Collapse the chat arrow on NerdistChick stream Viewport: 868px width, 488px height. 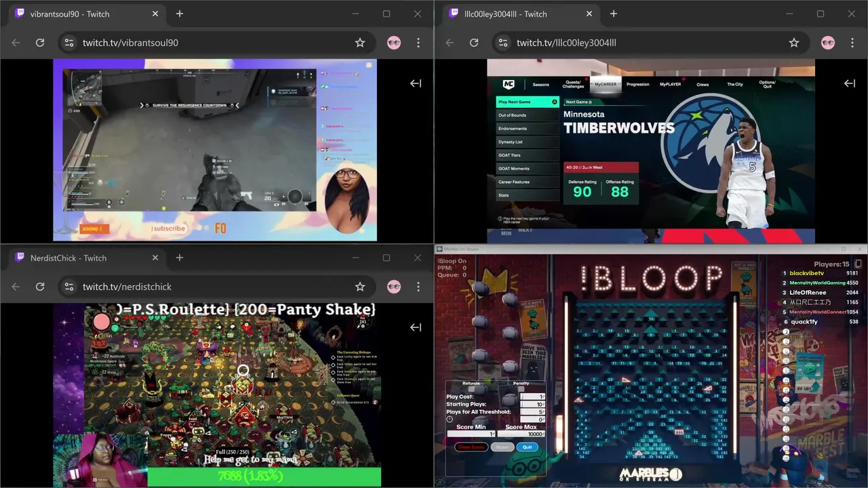(416, 327)
